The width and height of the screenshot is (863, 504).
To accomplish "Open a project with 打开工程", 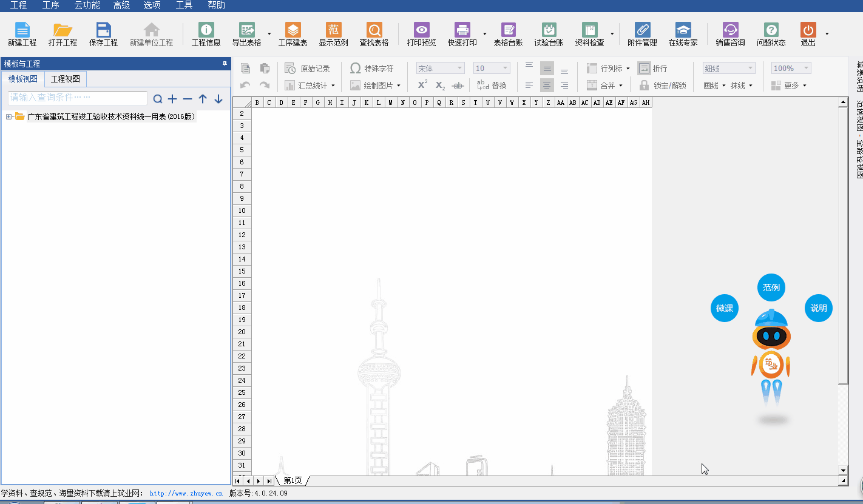I will coord(63,30).
